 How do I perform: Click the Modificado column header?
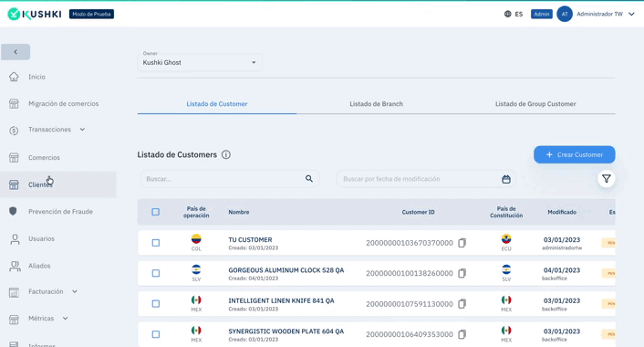562,212
